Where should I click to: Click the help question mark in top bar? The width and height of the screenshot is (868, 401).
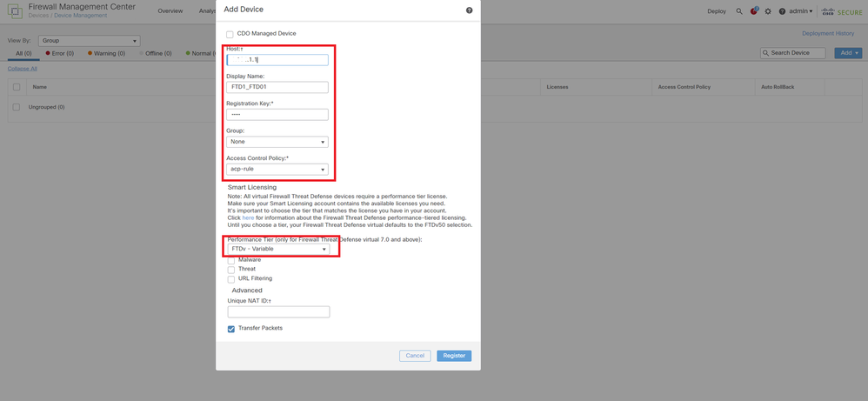click(782, 11)
